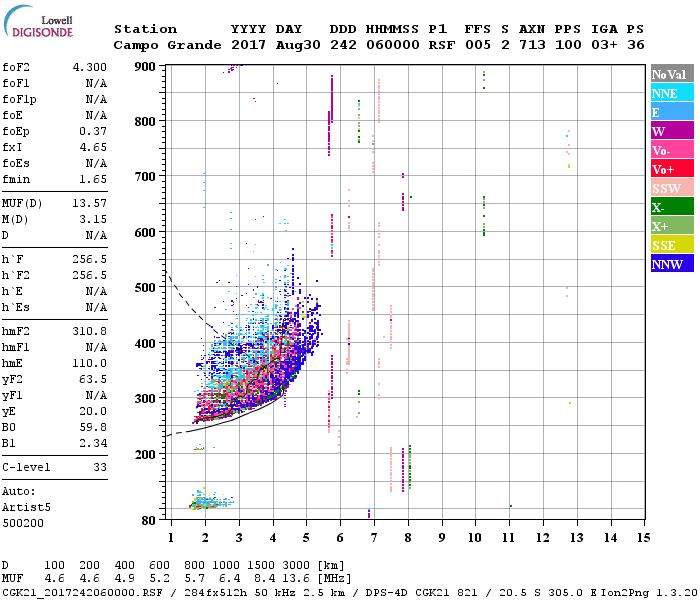Click the X- dark green legend swatch

(672, 206)
